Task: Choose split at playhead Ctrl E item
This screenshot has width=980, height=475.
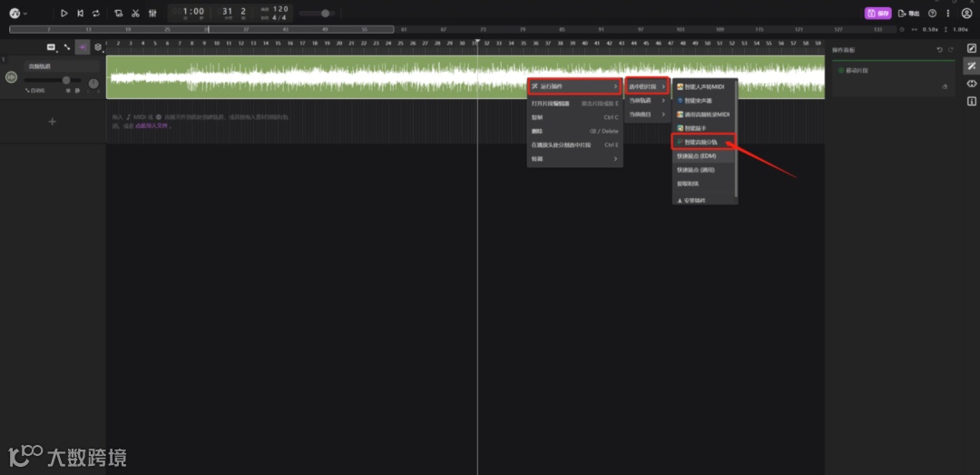Action: point(574,144)
